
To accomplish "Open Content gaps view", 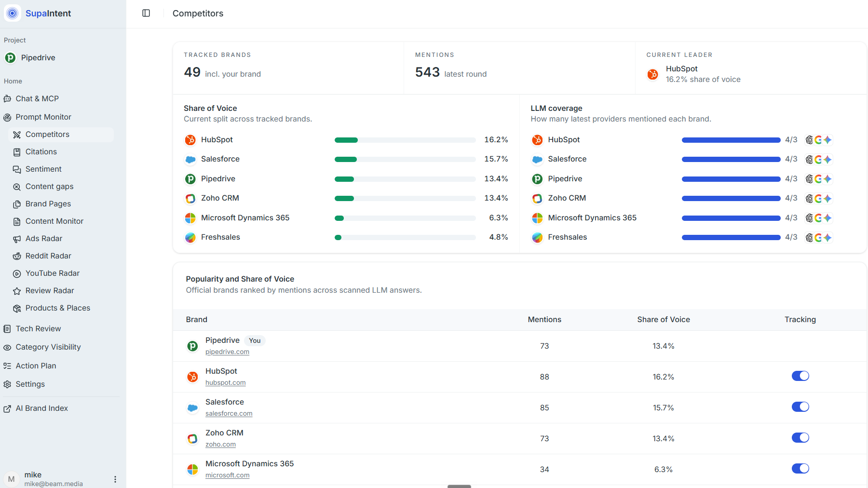I will point(49,186).
